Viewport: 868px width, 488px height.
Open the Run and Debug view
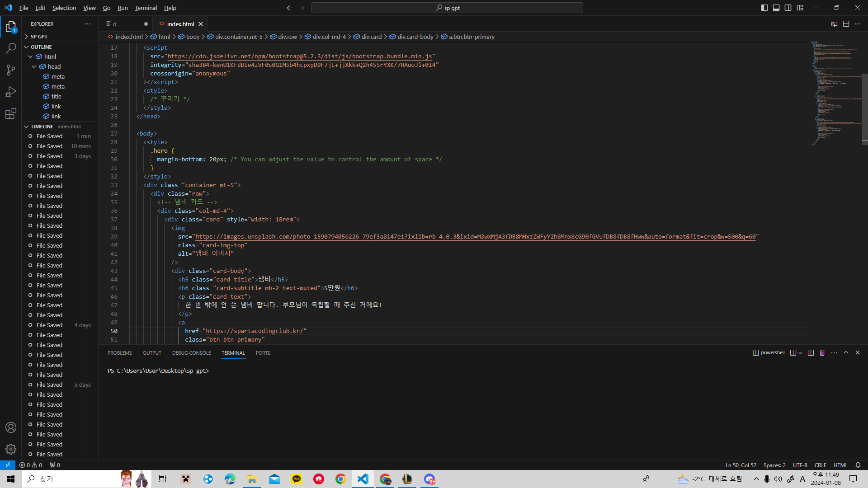(x=11, y=92)
